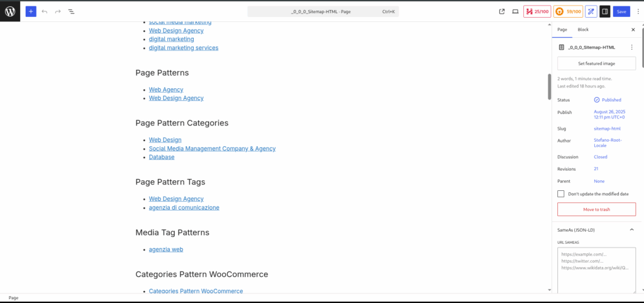Click the Database link
Viewport: 644px width, 303px height.
coord(162,157)
